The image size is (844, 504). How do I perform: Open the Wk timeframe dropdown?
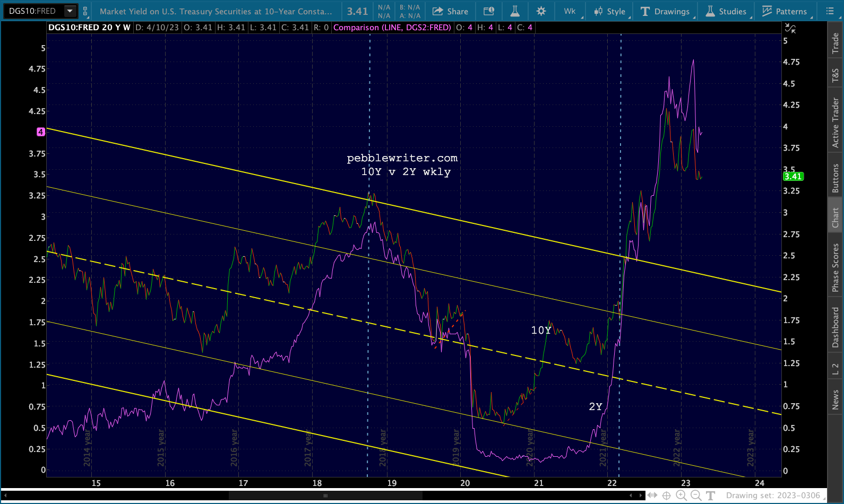tap(570, 11)
